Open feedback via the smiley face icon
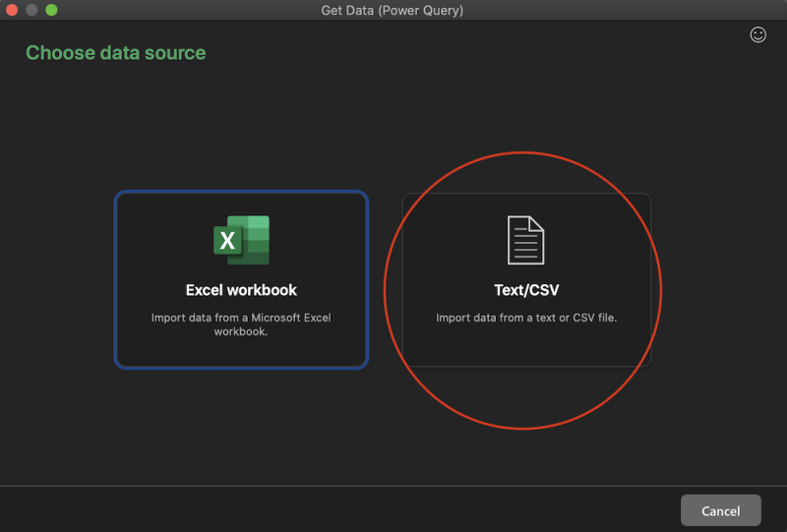 click(757, 34)
